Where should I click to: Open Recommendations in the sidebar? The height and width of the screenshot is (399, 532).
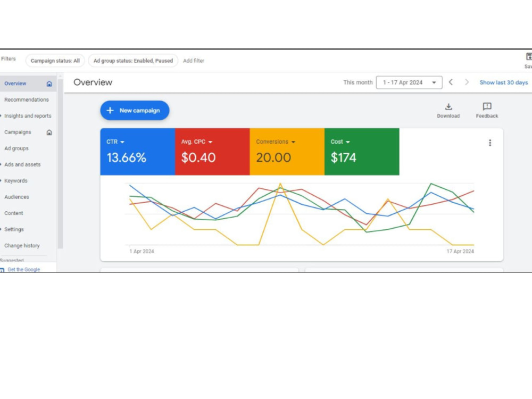tap(27, 100)
